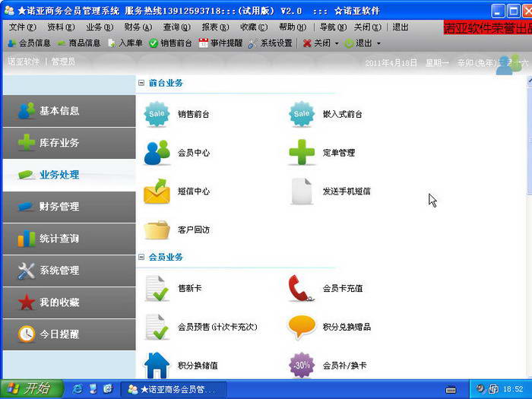The image size is (532, 399).
Task: Open 收藏(C) menu
Action: pos(254,27)
